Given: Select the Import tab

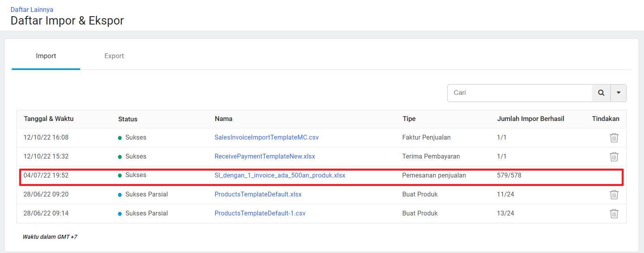Looking at the screenshot, I should (46, 56).
